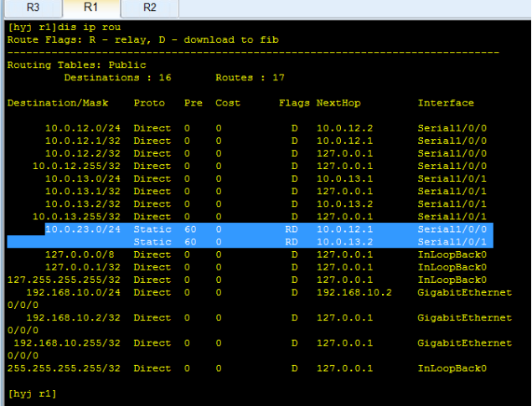Image resolution: width=532 pixels, height=406 pixels.
Task: Click next hop 10.0.13.2 in the highlighted Static row
Action: pos(344,242)
